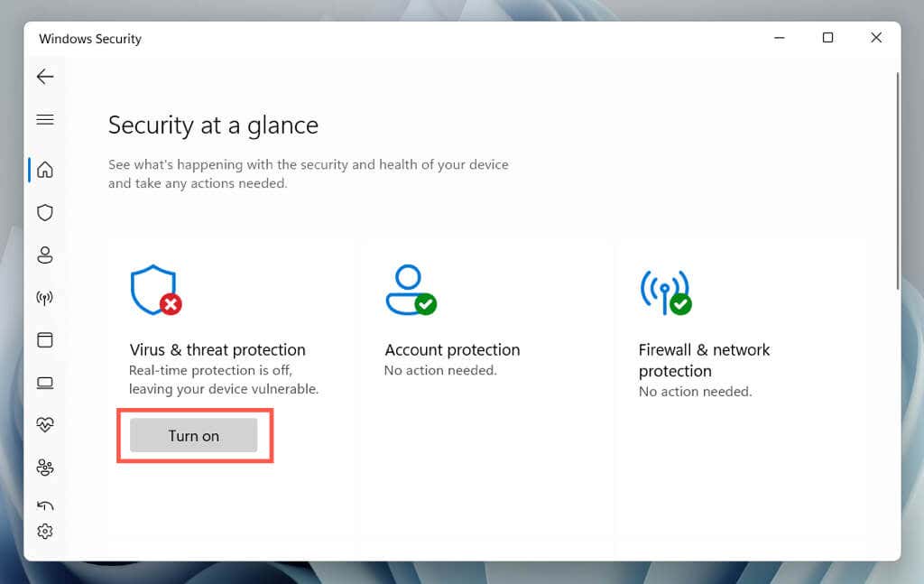The width and height of the screenshot is (924, 584).
Task: Minimize the Windows Security window
Action: pos(779,38)
